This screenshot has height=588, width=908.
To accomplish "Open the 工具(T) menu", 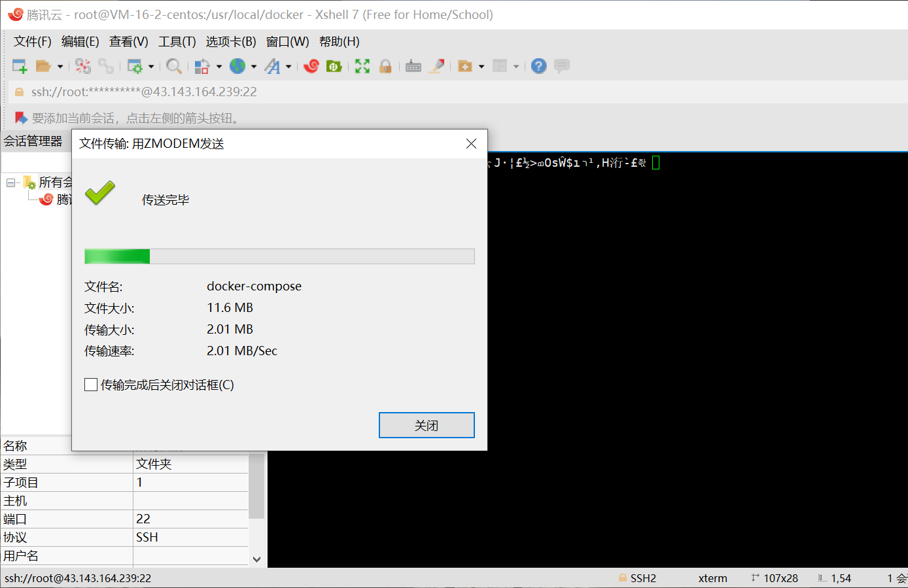I will (177, 42).
